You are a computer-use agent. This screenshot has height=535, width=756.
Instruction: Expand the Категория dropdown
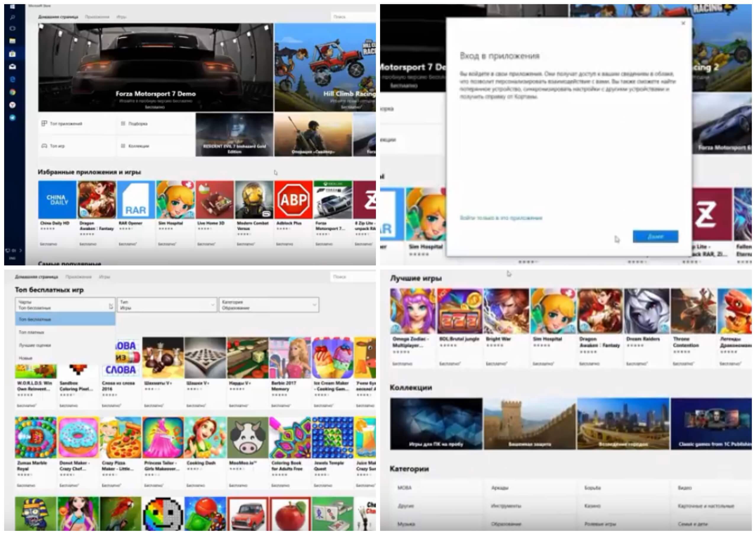coord(269,305)
